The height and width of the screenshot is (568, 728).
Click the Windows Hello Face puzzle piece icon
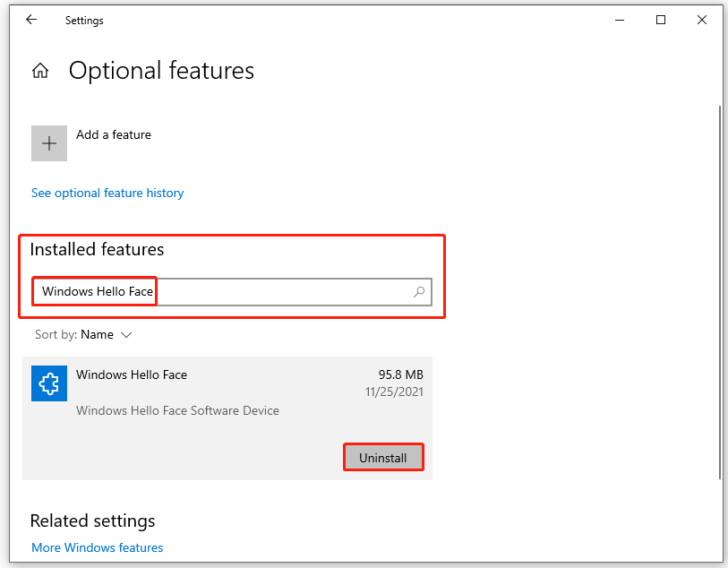pyautogui.click(x=48, y=383)
